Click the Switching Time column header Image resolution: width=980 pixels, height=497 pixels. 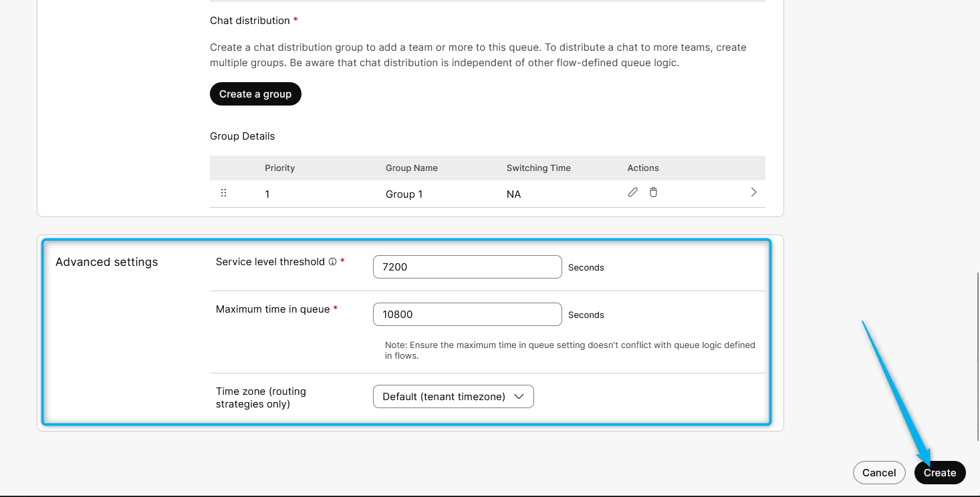click(538, 168)
